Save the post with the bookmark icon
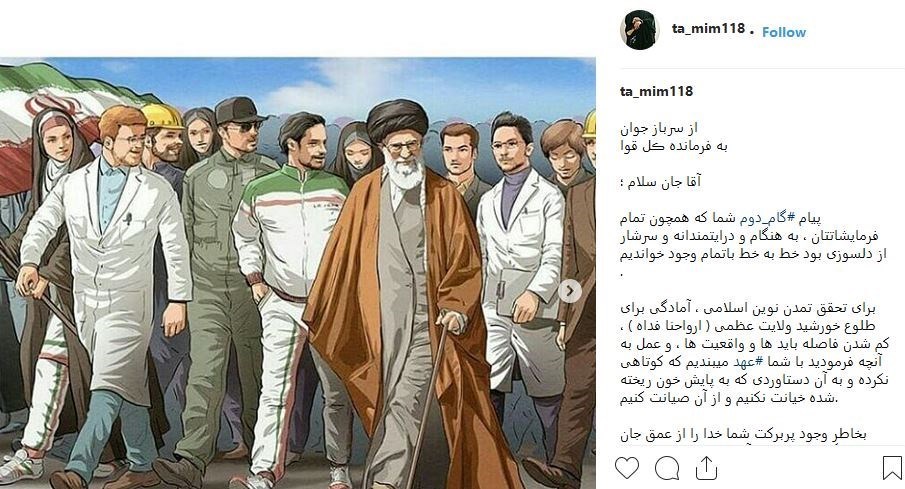This screenshot has width=905, height=489. (x=892, y=468)
